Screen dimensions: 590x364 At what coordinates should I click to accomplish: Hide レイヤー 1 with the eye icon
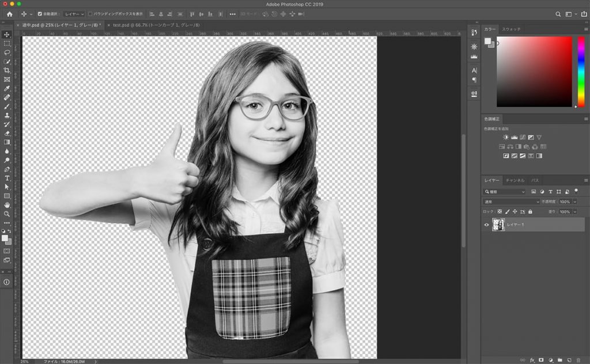pos(486,225)
